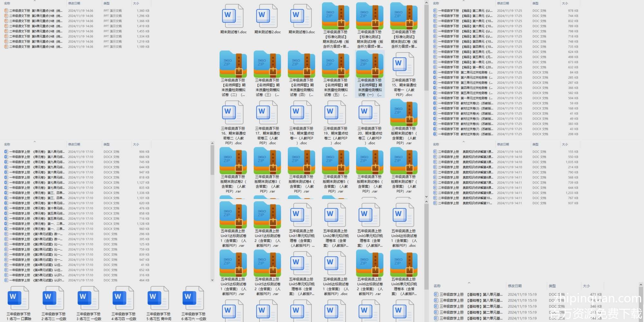Select 奥数知识点讲解第11 file in list
Screen dimensions: 644x322
click(477, 203)
